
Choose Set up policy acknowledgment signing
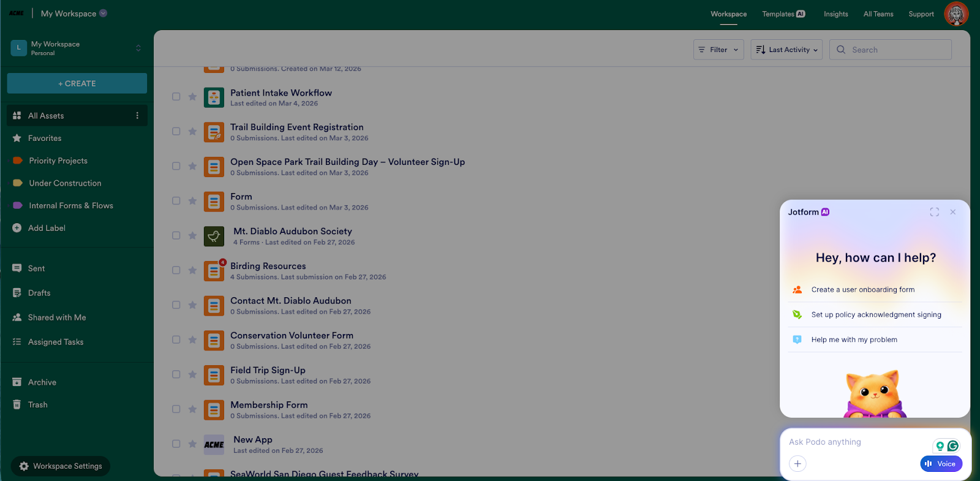(875, 315)
